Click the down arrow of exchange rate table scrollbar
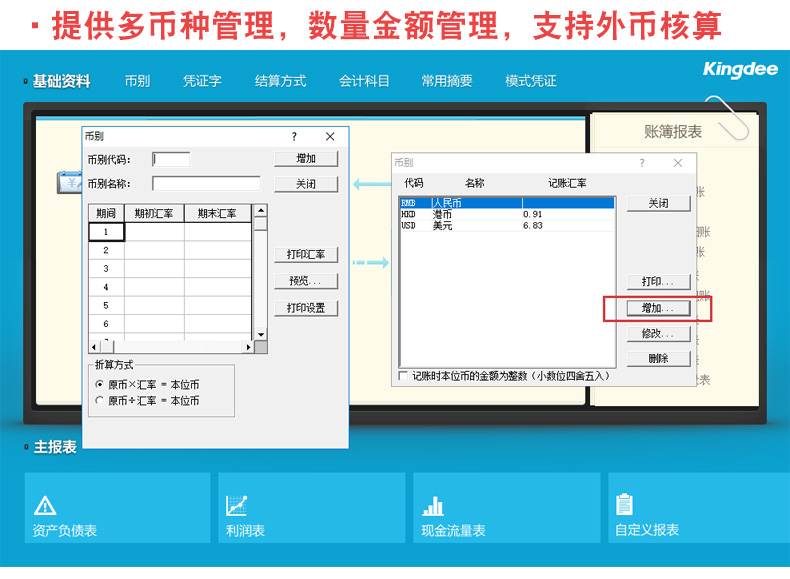This screenshot has height=579, width=790. click(x=260, y=334)
